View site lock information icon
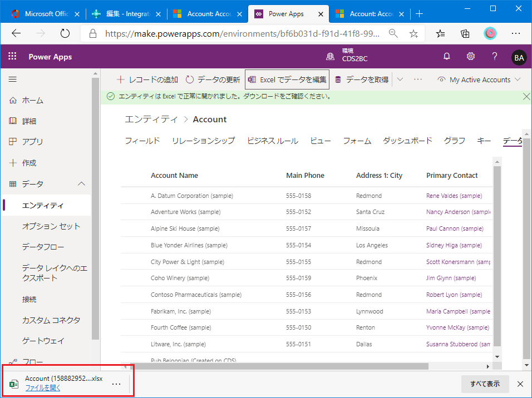 pyautogui.click(x=92, y=33)
